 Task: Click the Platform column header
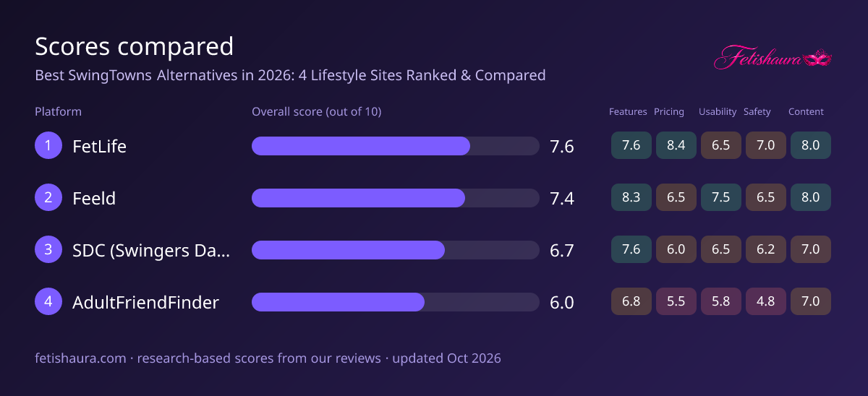pos(58,112)
